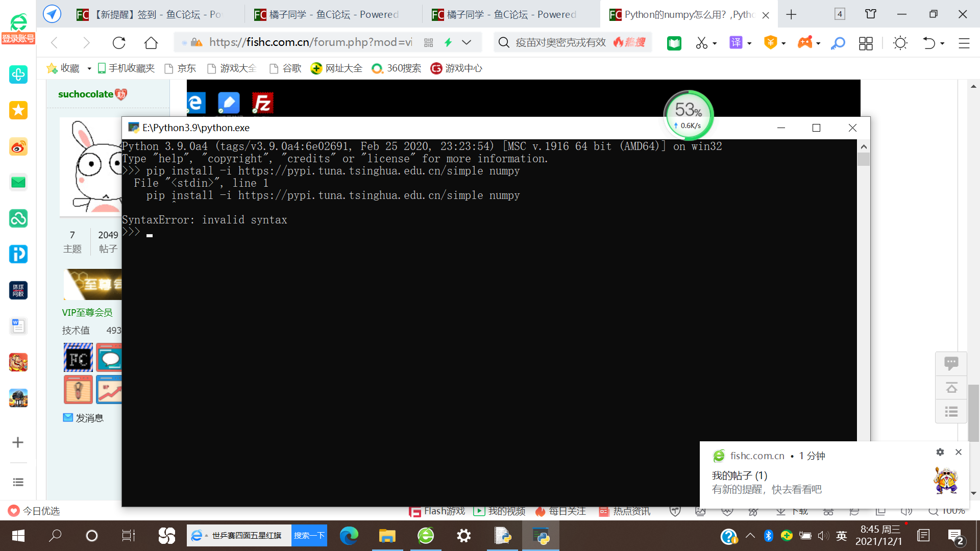Open the 游戏大全 bookmark
Viewport: 980px width, 551px height.
tap(232, 68)
